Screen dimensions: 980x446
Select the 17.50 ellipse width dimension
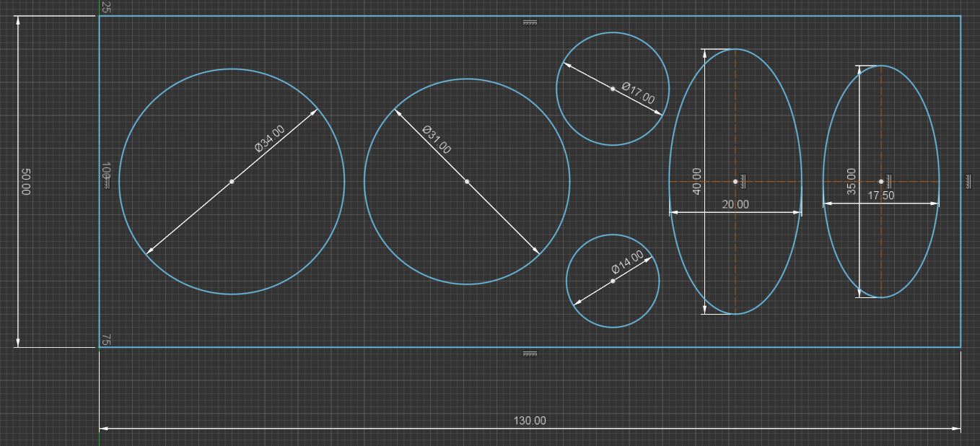[881, 196]
